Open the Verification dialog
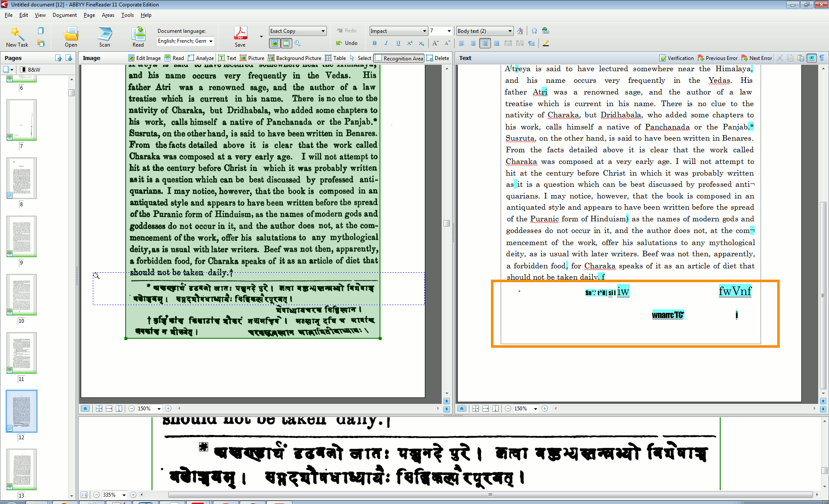Screen dimensions: 829x504 pos(677,58)
